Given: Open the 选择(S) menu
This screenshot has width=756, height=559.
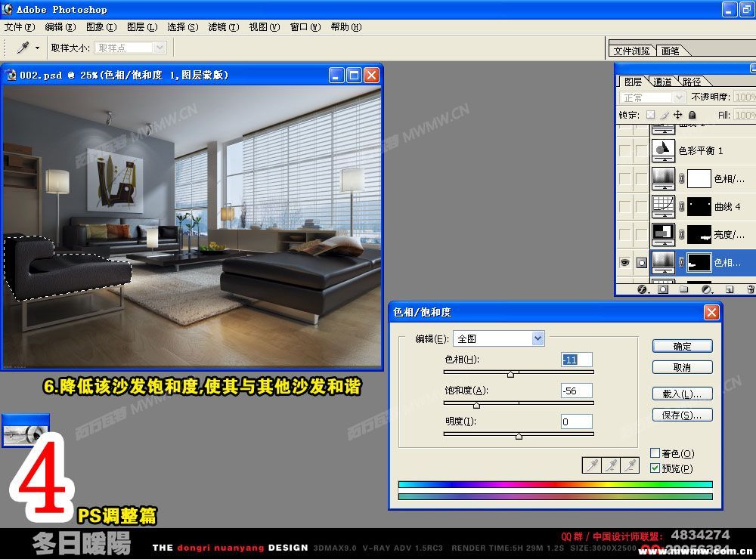Looking at the screenshot, I should point(183,27).
